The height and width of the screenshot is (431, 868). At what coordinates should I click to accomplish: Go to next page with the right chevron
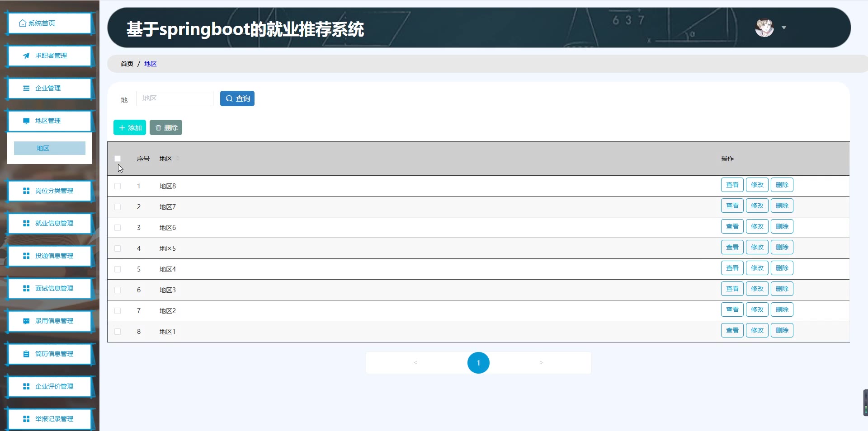(541, 363)
